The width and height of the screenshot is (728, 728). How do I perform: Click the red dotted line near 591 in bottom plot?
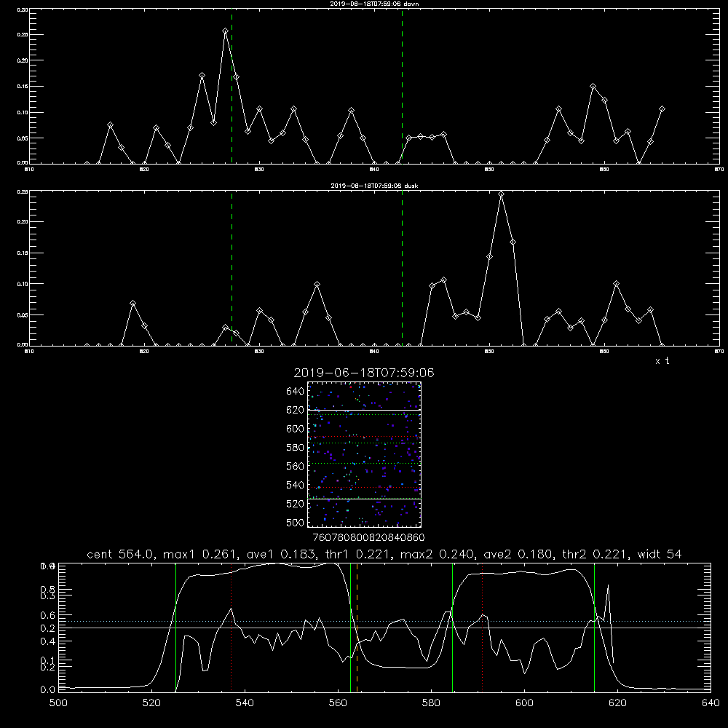483,628
